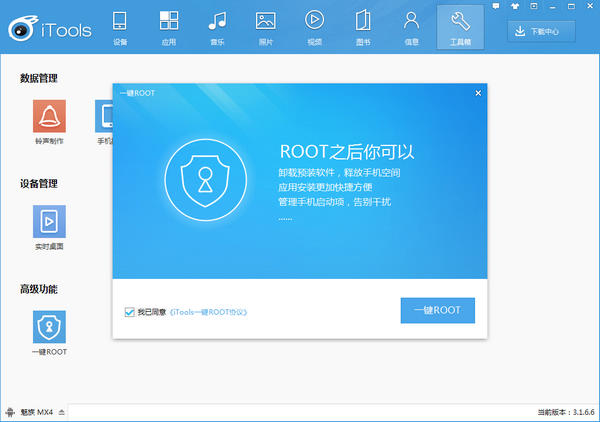Viewport: 600px width, 422px height.
Task: Launch the 铃声制作 ringtone maker tool
Action: tap(48, 118)
